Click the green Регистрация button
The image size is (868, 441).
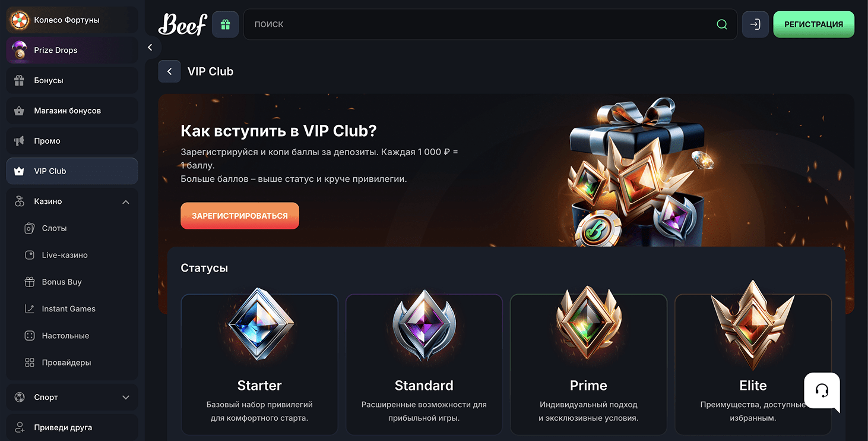click(x=813, y=24)
